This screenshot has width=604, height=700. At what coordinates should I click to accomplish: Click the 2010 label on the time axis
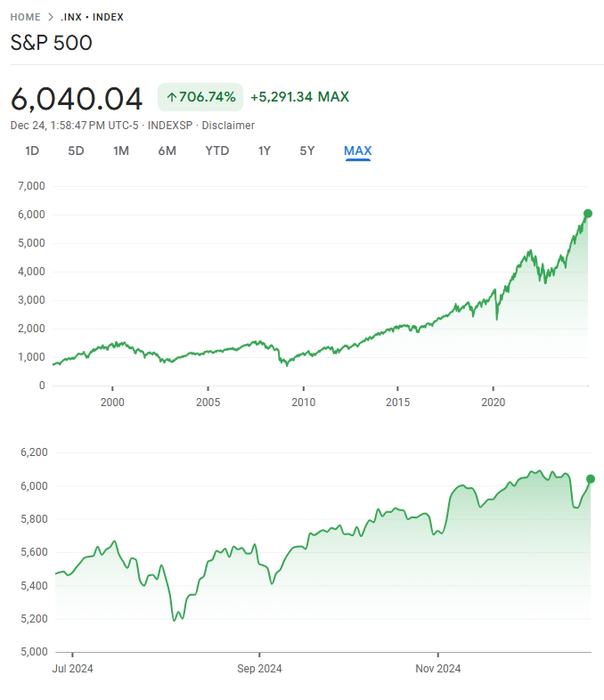pos(304,403)
